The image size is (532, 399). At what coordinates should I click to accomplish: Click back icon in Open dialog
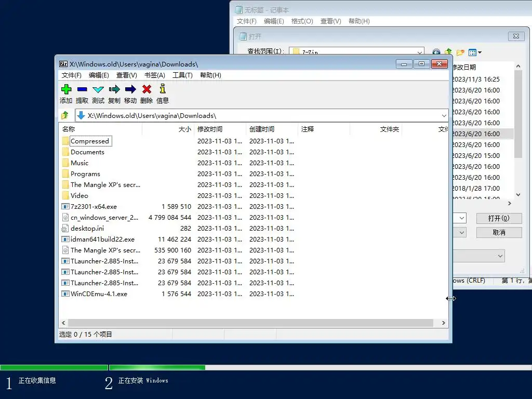coord(436,52)
